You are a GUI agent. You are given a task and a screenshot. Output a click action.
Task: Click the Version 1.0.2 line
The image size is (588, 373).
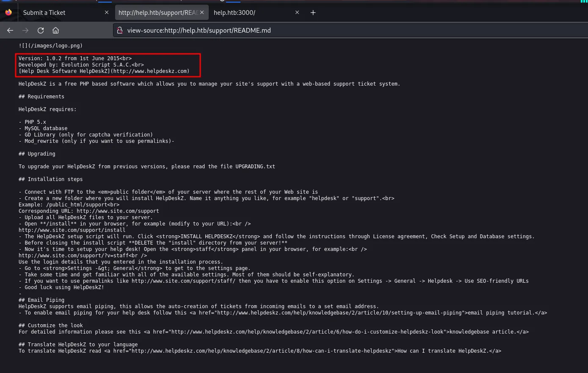coord(75,58)
